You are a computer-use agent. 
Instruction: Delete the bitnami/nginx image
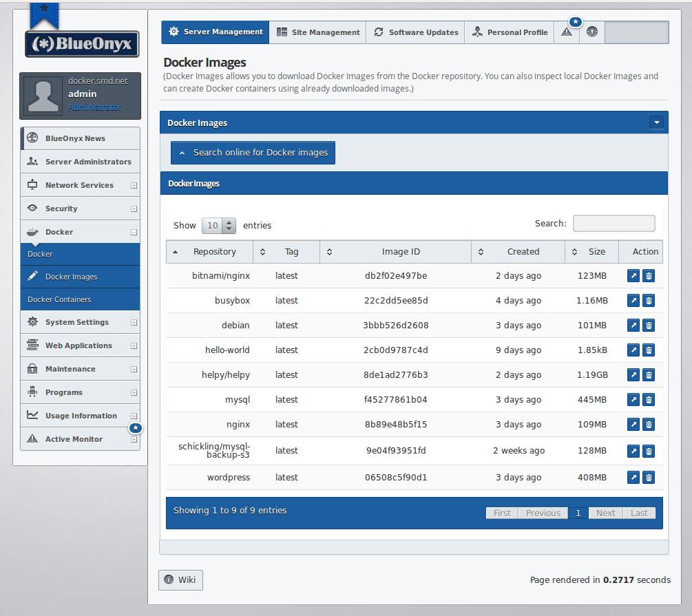tap(649, 276)
